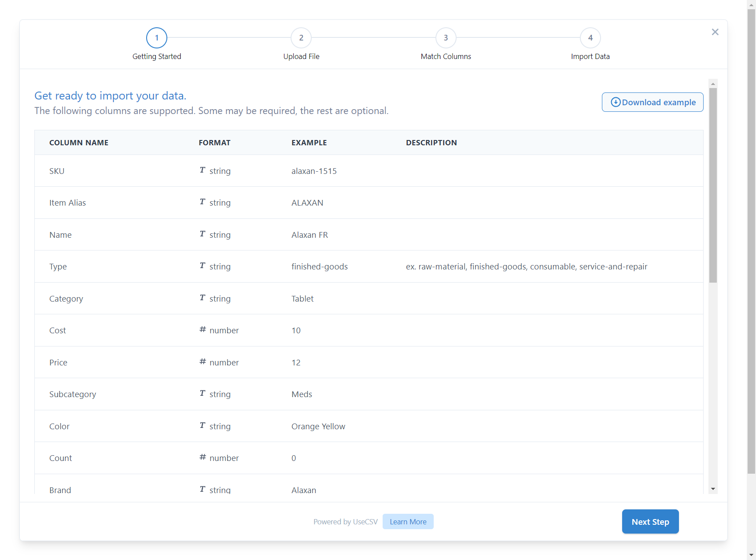Screen dimensions: 756x560
Task: Open the Learn More link
Action: point(408,522)
